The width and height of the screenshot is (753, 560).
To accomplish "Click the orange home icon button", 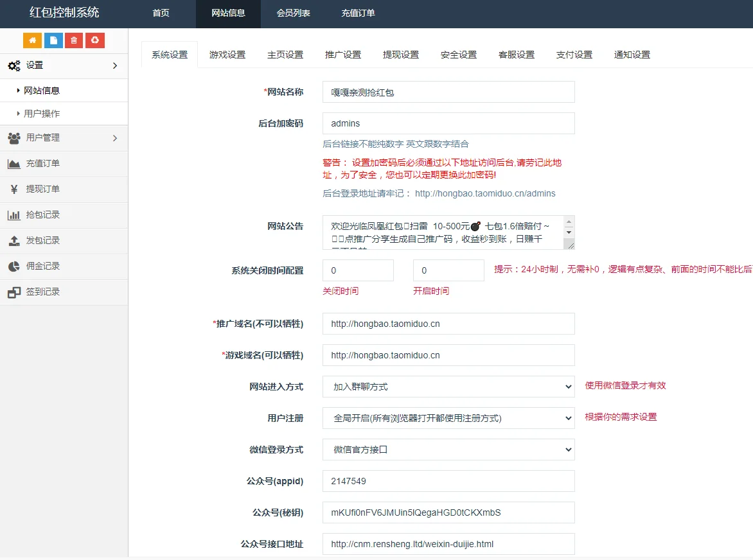I will [32, 40].
